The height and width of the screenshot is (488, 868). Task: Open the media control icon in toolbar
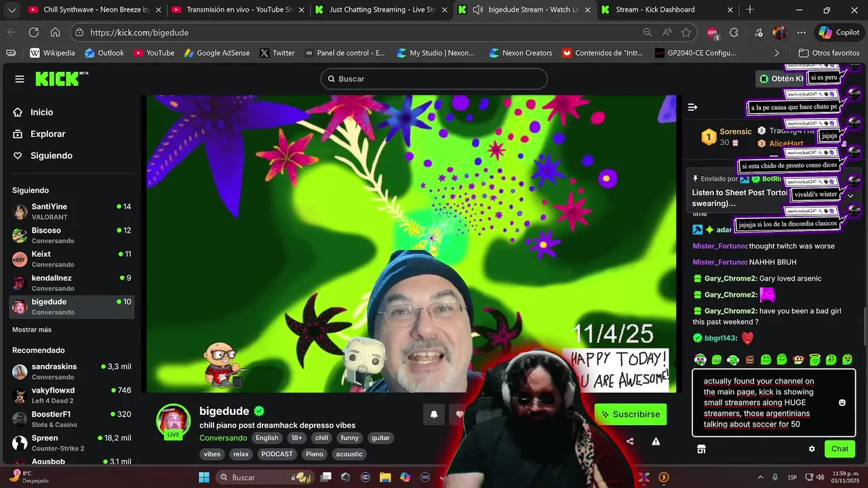758,33
